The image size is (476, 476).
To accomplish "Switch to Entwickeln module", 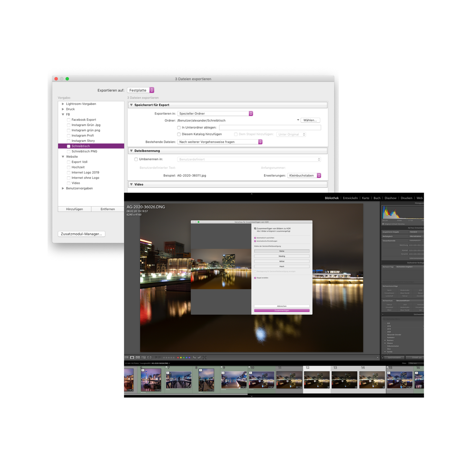I will point(350,198).
